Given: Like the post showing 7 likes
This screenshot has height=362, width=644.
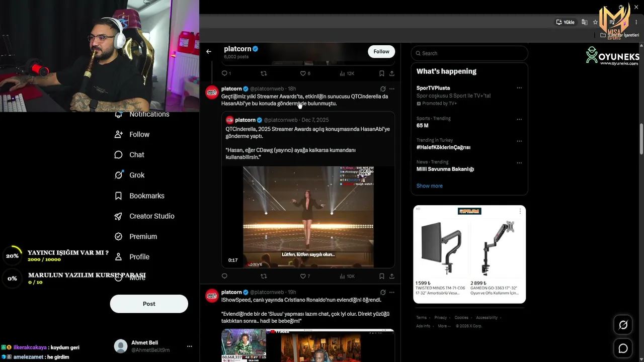Looking at the screenshot, I should click(305, 276).
